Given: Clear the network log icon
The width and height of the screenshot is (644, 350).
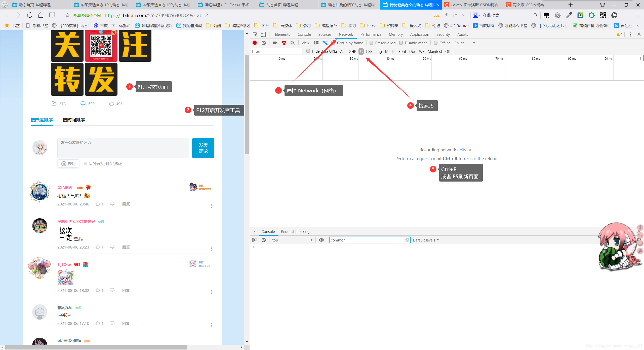Looking at the screenshot, I should 264,43.
